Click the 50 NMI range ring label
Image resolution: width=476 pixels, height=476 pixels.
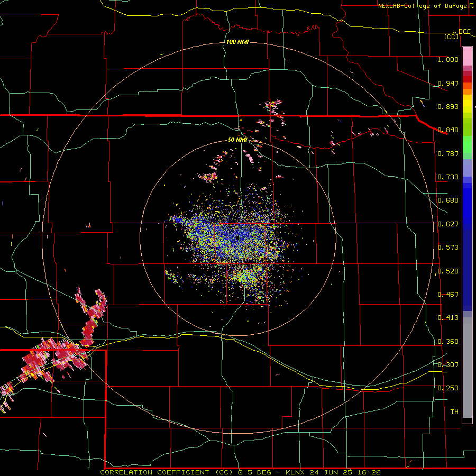[237, 140]
